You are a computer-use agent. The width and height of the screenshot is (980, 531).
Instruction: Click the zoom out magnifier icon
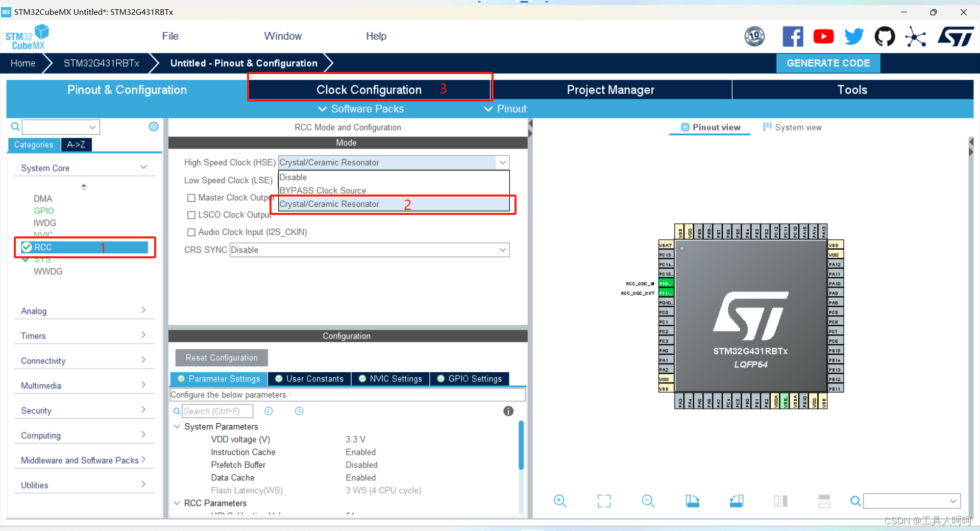(x=648, y=501)
